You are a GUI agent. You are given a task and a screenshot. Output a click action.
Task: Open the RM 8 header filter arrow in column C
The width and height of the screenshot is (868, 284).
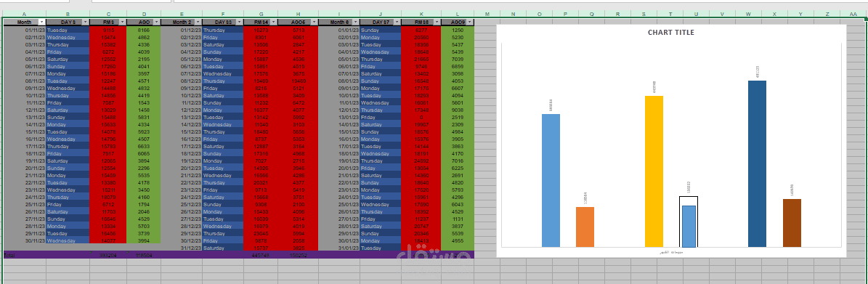click(x=122, y=22)
